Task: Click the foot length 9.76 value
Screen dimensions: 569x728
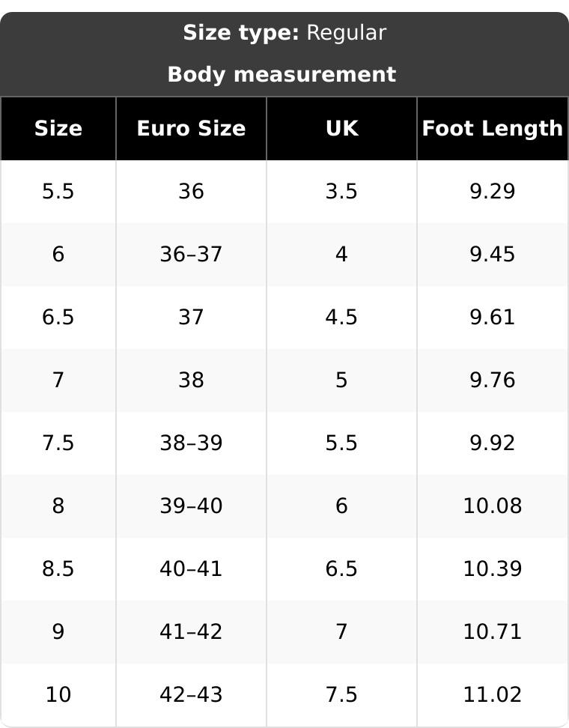Action: pyautogui.click(x=493, y=380)
